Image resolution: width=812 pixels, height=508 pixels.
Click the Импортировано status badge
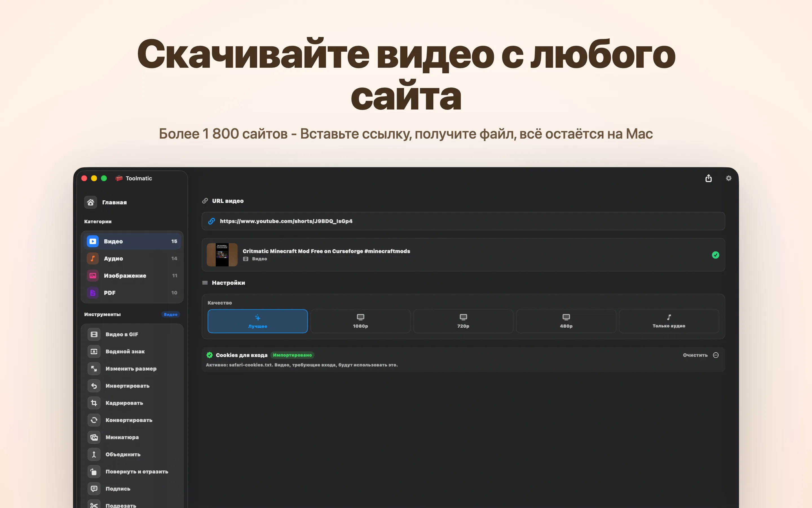coord(292,355)
